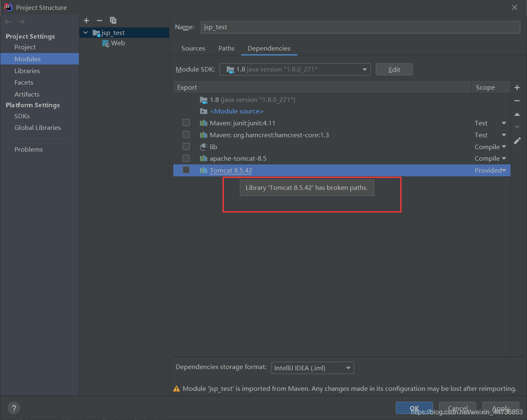
Task: Open scope dropdown for apache-tomcat-8.5
Action: [x=504, y=159]
